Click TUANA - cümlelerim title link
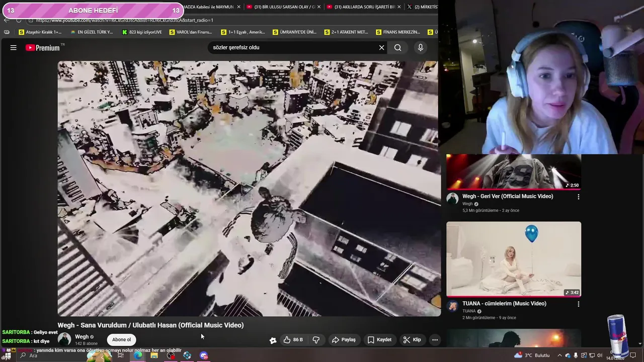The height and width of the screenshot is (362, 644). pos(504,304)
